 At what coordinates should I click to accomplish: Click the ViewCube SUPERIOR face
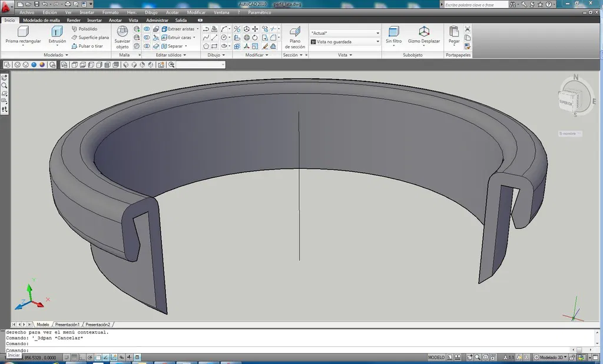[x=566, y=102]
